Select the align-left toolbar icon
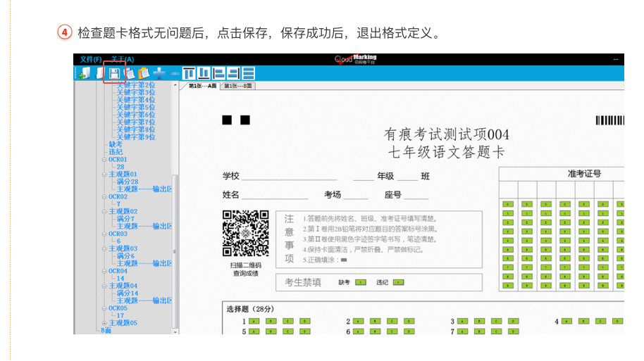Screen dimensions: 644x361 [x=218, y=72]
